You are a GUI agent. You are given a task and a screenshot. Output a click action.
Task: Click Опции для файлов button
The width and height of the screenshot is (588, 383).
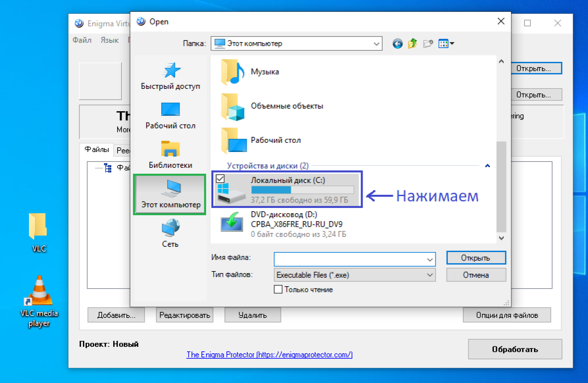click(506, 315)
